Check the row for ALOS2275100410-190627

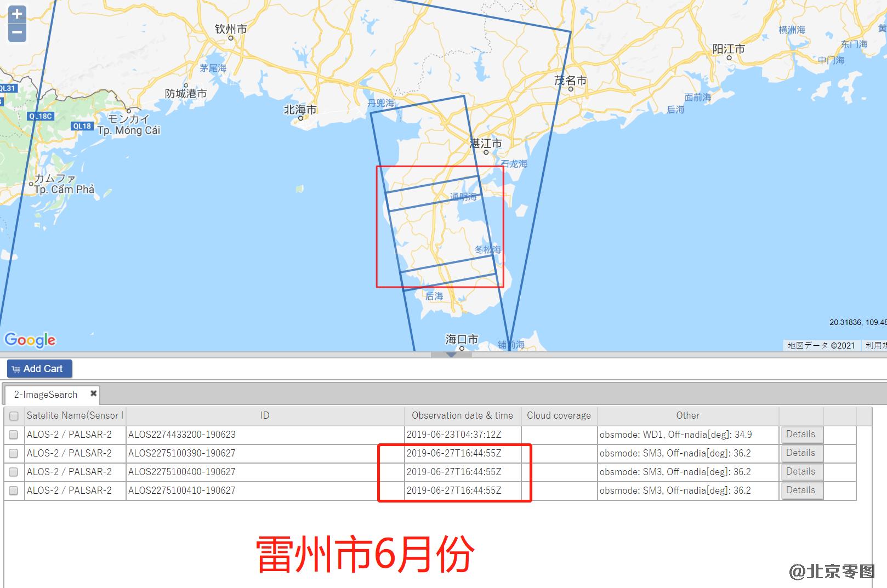pos(13,490)
